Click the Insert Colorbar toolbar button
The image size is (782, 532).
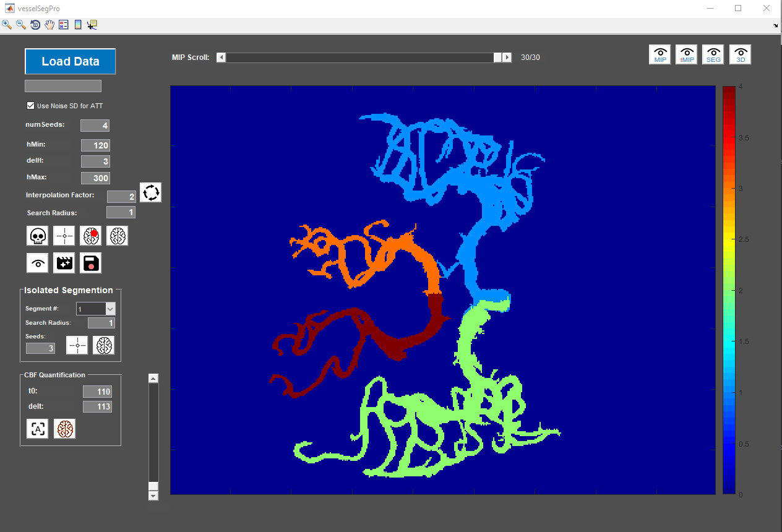78,25
